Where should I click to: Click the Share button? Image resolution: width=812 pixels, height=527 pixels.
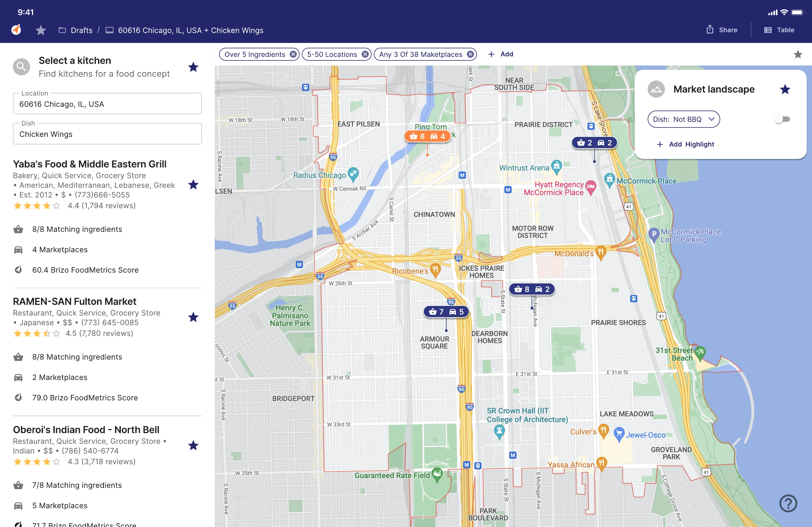pos(722,30)
